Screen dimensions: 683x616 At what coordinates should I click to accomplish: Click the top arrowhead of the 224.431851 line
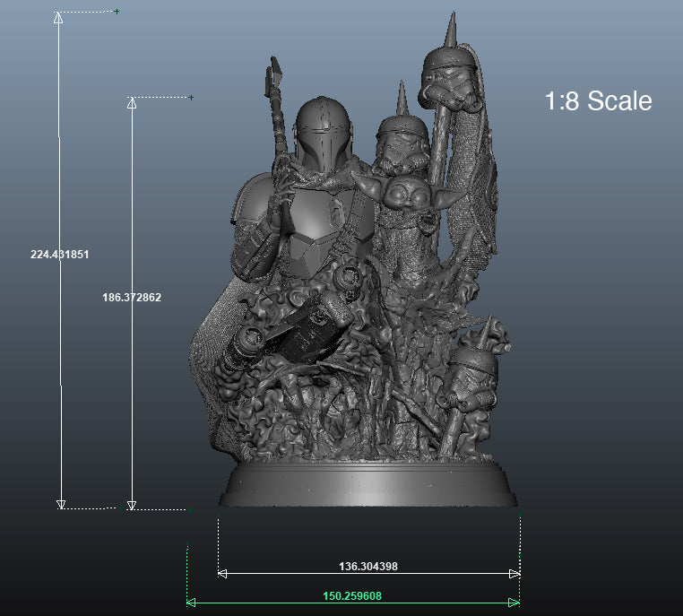click(59, 17)
